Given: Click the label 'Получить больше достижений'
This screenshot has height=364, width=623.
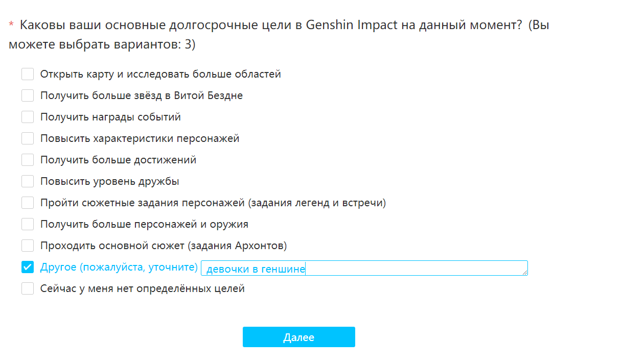Looking at the screenshot, I should point(118,160).
